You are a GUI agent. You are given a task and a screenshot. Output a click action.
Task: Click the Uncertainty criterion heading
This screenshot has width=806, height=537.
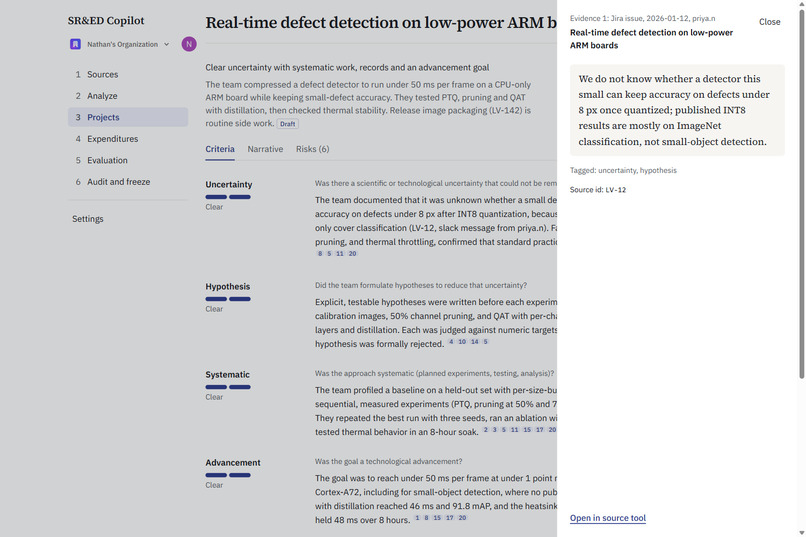(229, 184)
